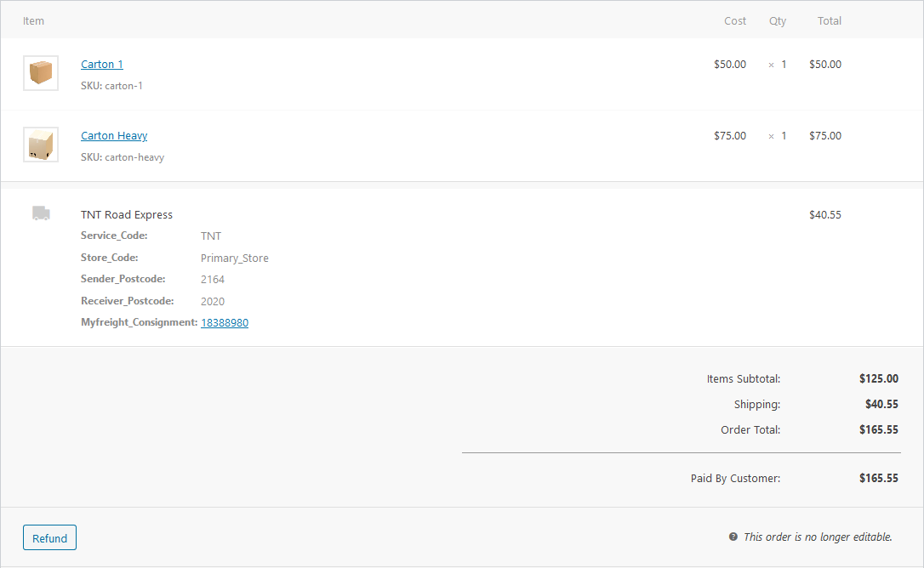Click the Item column header
The image size is (924, 568).
tap(33, 20)
